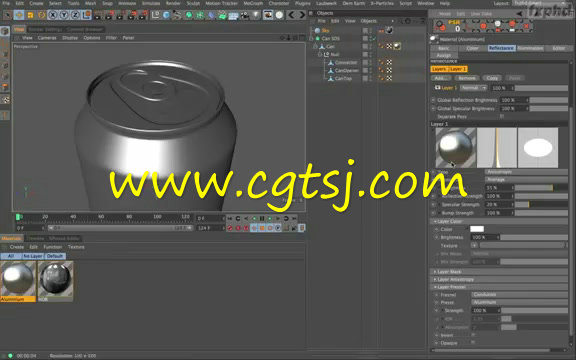Switch to the Assign tab
576x360 pixels.
point(443,55)
